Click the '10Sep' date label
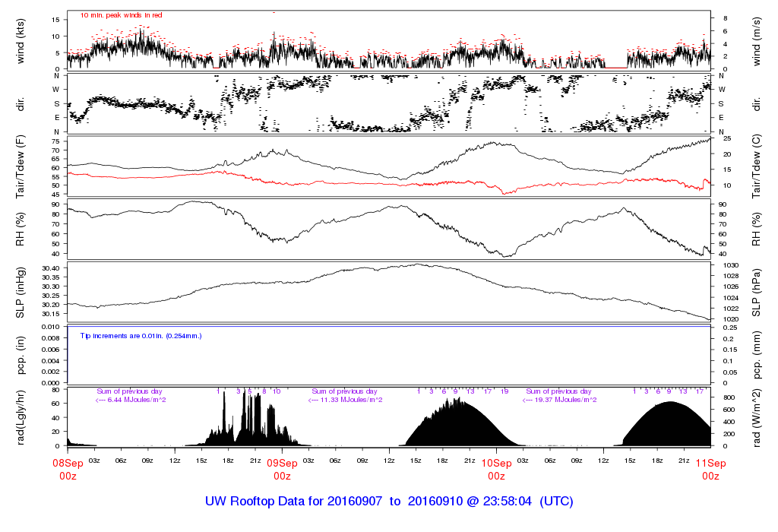 click(497, 463)
